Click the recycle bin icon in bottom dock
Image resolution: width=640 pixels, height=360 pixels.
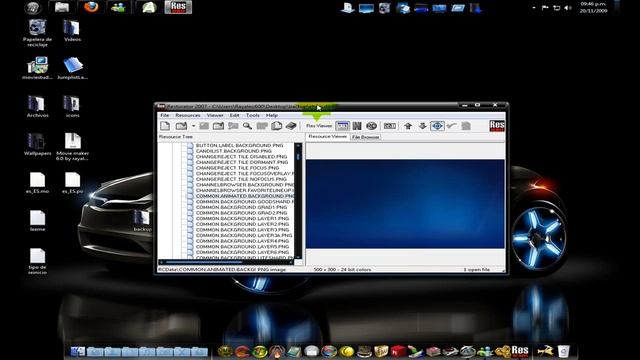[x=564, y=351]
